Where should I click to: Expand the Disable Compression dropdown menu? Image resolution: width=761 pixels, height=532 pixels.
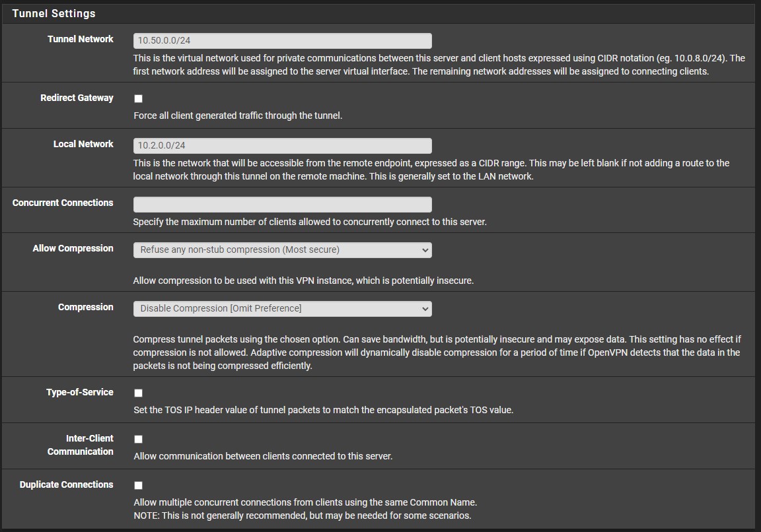coord(282,309)
